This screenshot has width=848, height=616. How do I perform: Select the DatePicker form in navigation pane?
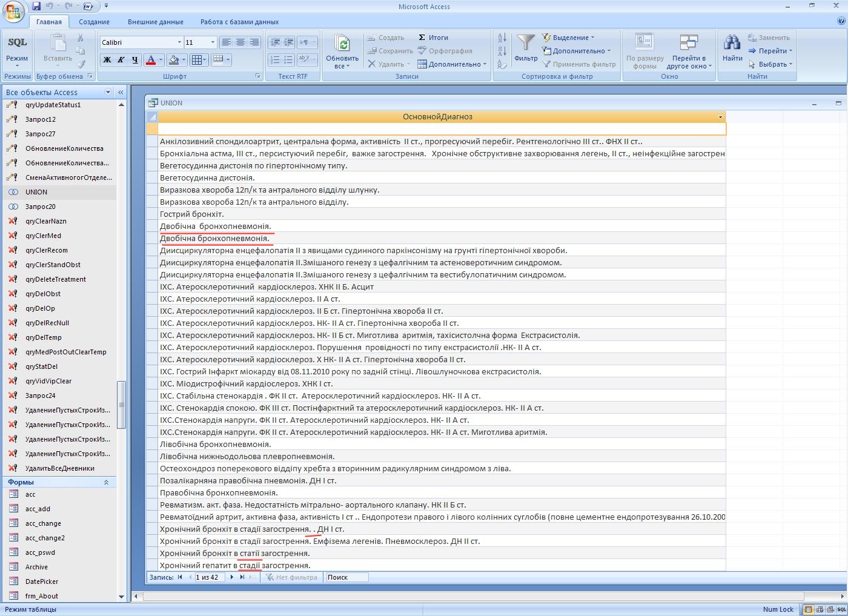(59, 581)
